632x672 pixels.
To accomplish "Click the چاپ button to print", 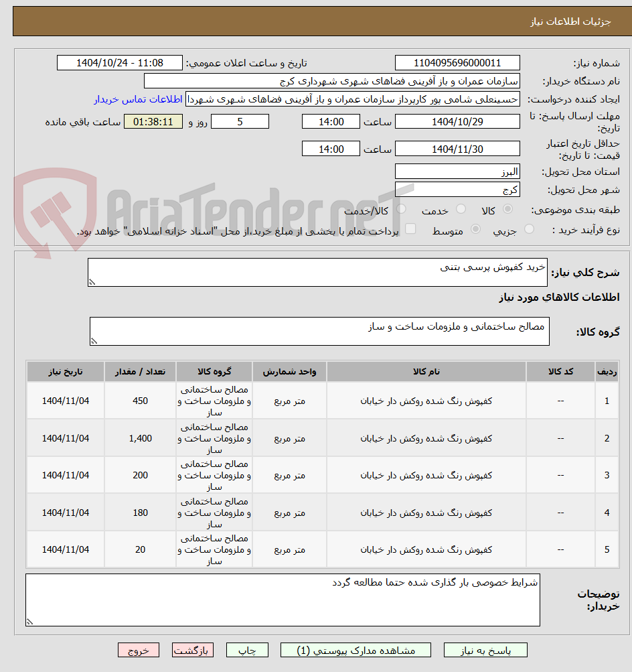I will point(247,649).
